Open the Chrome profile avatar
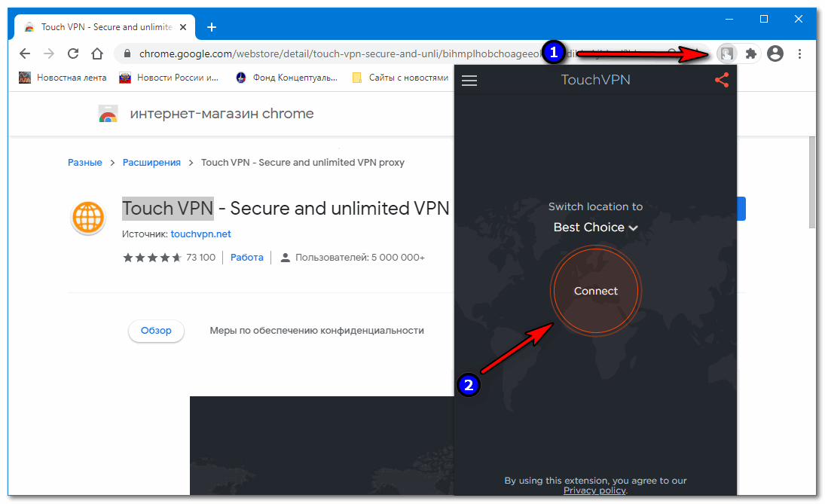825x504 pixels. (x=775, y=53)
